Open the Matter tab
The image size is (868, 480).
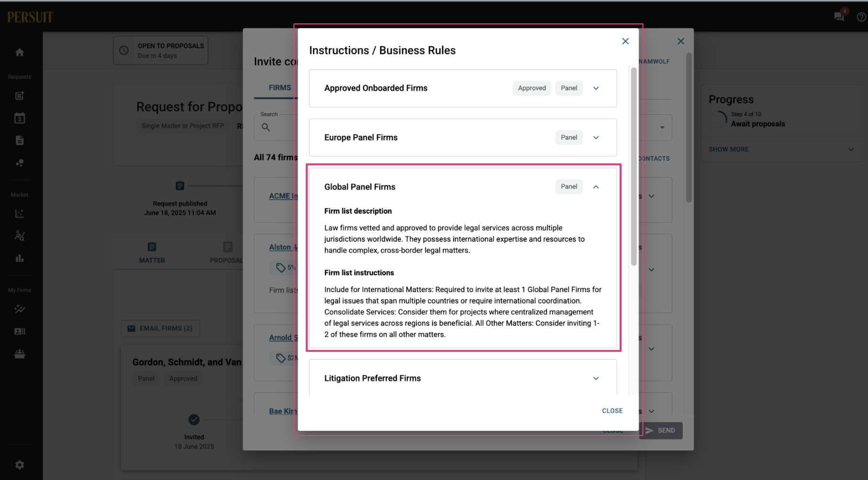point(152,253)
